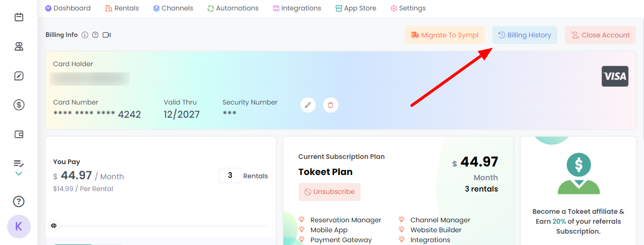Click the VISA card logo
The image size is (644, 245).
point(615,76)
